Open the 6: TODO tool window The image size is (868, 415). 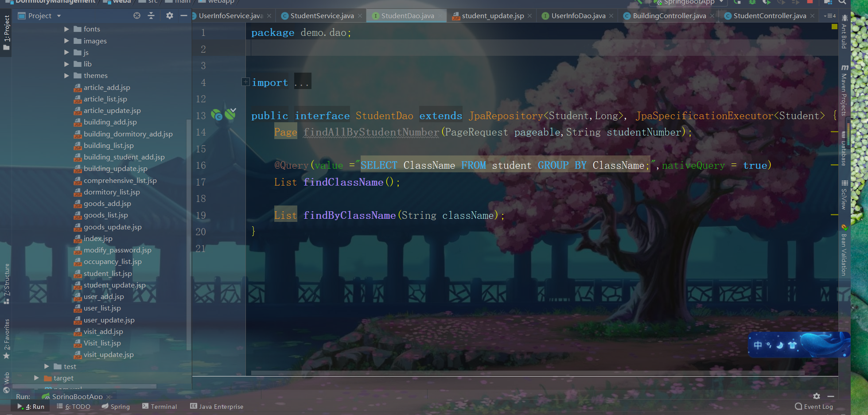74,407
